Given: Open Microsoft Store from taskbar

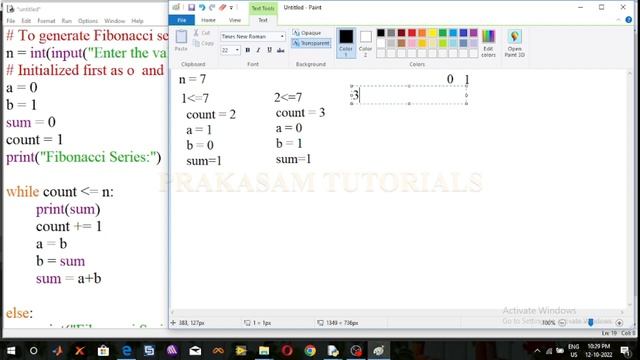Looking at the screenshot, I should click(103, 351).
